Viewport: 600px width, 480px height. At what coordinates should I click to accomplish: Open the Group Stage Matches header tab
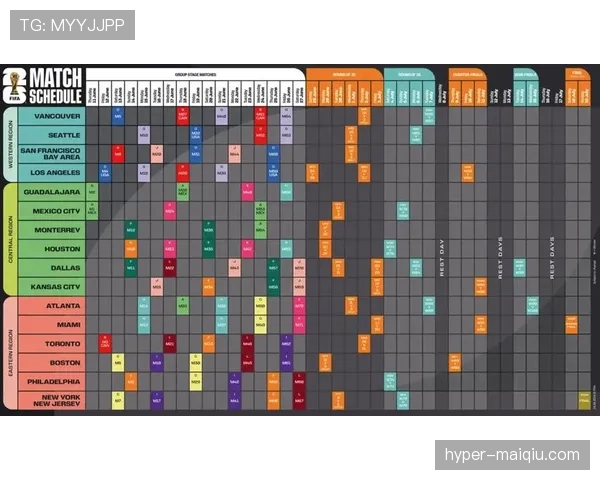[196, 74]
